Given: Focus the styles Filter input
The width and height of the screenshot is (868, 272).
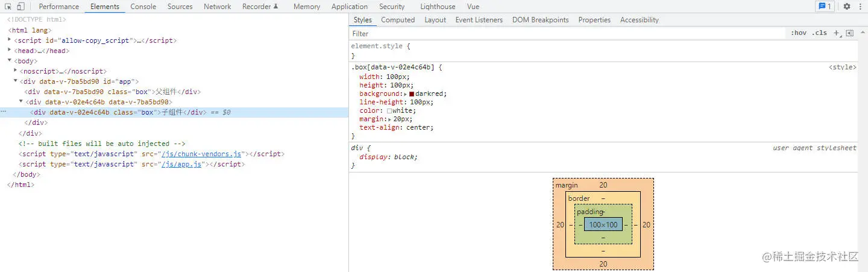Looking at the screenshot, I should click(567, 33).
